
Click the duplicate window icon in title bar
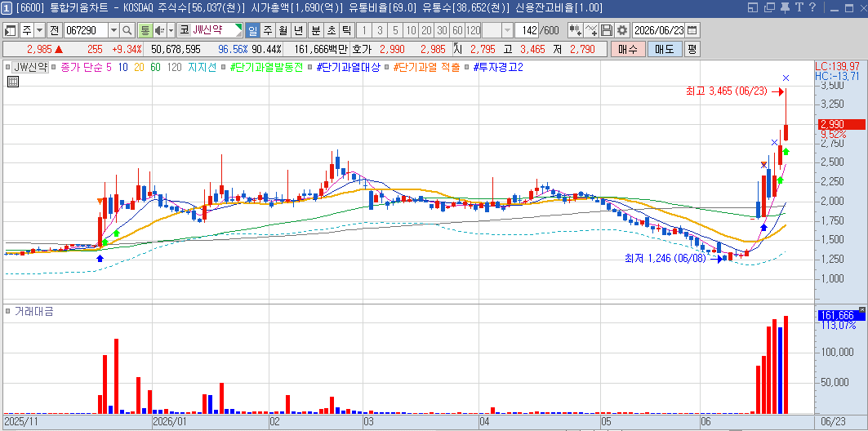(769, 7)
